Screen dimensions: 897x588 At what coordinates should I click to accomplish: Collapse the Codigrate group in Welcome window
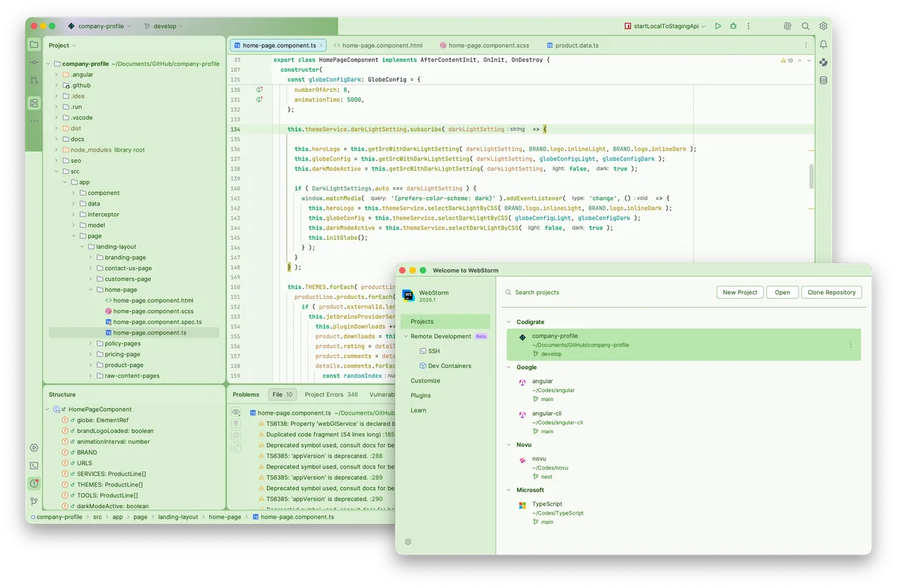pos(509,322)
